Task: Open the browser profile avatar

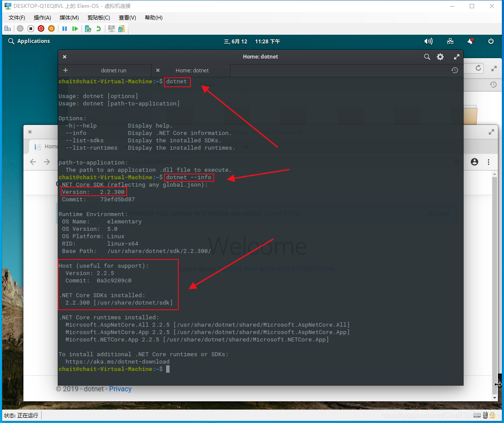Action: coord(475,162)
